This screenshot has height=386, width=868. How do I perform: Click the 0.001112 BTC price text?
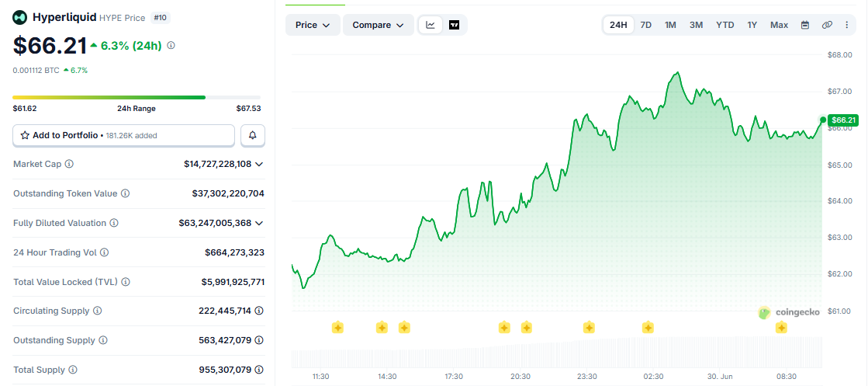coord(36,71)
